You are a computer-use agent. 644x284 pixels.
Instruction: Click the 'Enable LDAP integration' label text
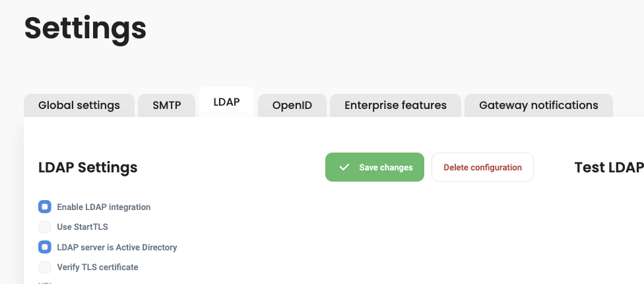(104, 207)
